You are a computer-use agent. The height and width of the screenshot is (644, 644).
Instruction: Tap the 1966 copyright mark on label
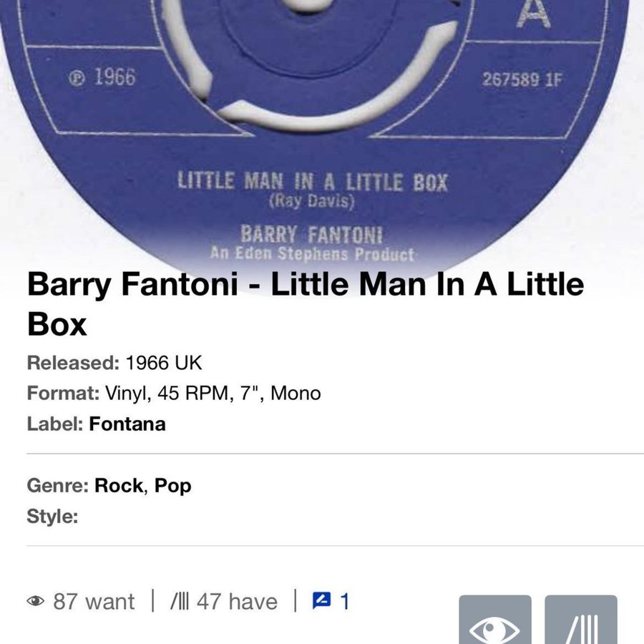pos(102,77)
